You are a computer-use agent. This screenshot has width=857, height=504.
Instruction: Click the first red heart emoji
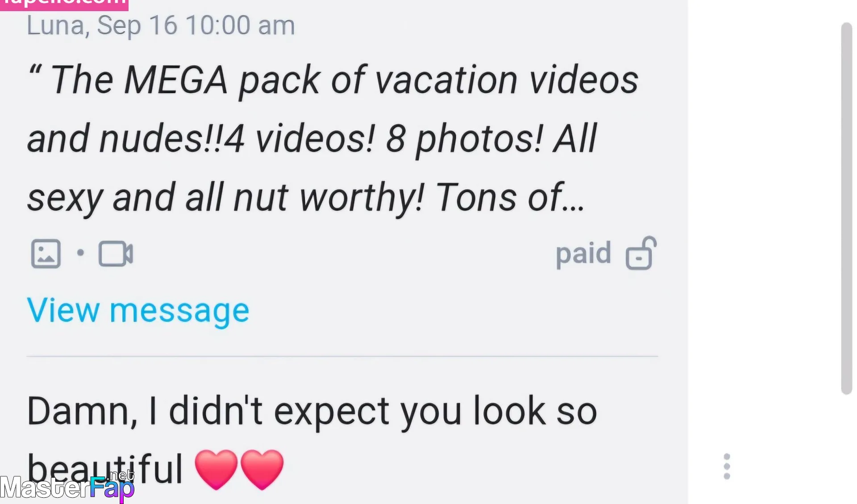[216, 469]
